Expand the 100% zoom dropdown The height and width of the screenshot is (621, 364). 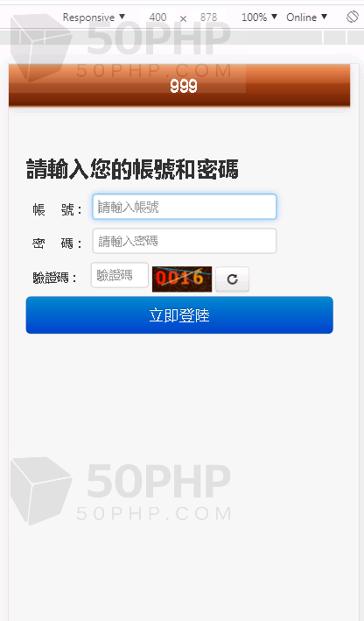pos(259,17)
